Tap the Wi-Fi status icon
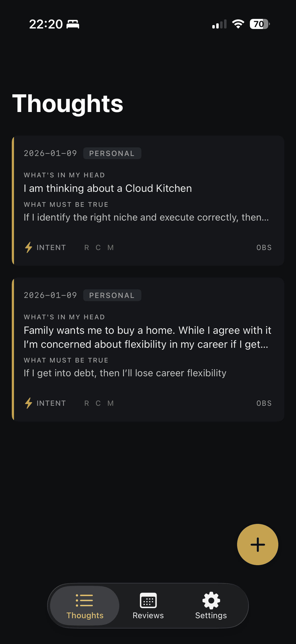The height and width of the screenshot is (644, 296). click(238, 24)
